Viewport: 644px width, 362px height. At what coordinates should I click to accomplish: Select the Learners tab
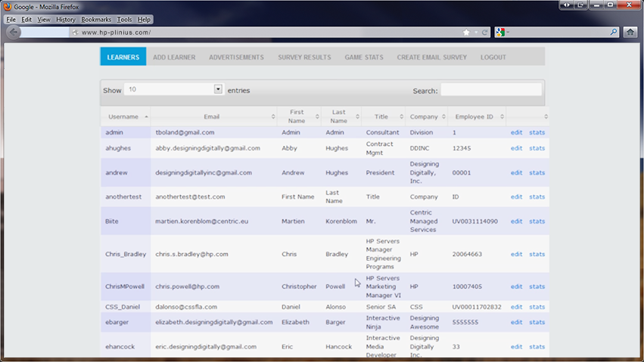coord(123,57)
